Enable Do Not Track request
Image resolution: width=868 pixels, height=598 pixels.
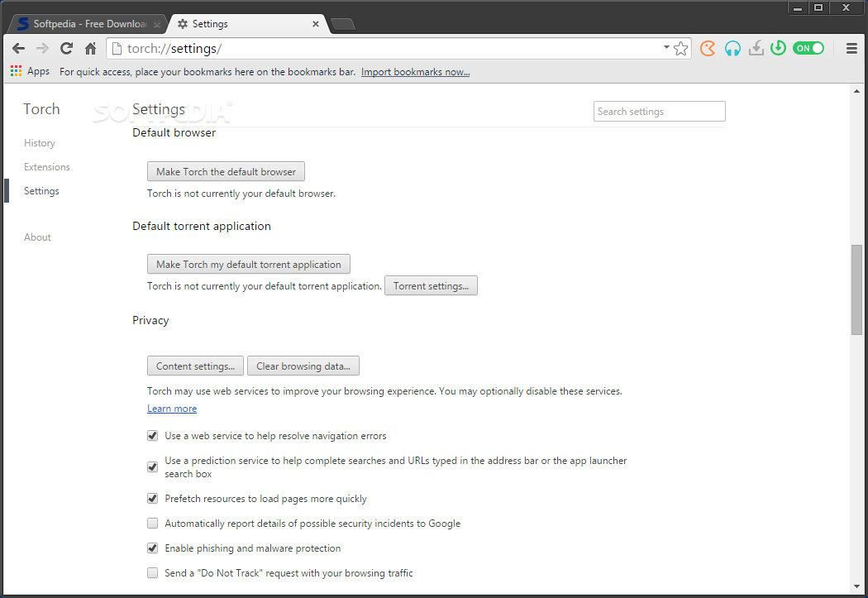click(x=152, y=573)
